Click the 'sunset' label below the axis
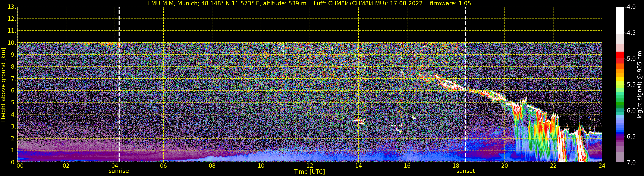Screen dimensions: 644x176 tap(465, 171)
